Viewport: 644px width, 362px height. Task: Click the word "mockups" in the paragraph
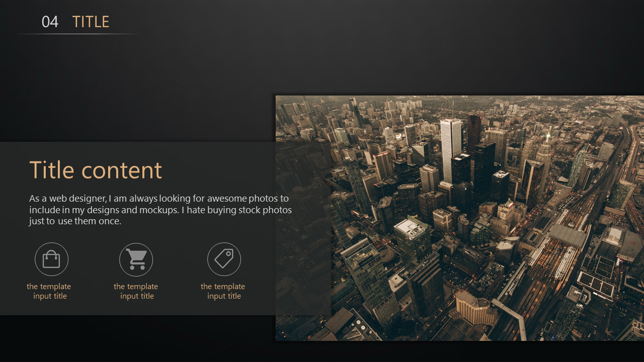(157, 210)
